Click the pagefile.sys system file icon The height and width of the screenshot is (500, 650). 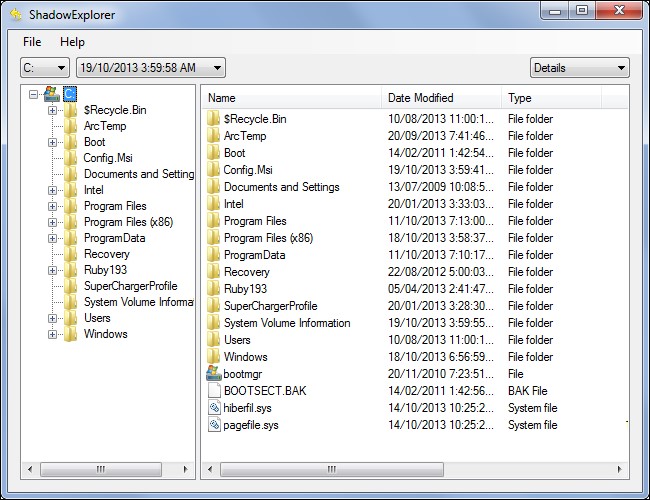point(214,425)
